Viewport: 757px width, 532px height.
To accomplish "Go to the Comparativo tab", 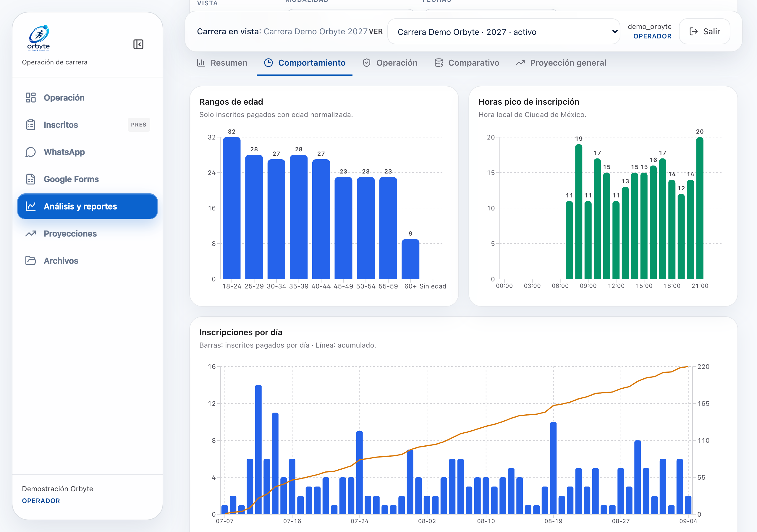I will pos(467,63).
